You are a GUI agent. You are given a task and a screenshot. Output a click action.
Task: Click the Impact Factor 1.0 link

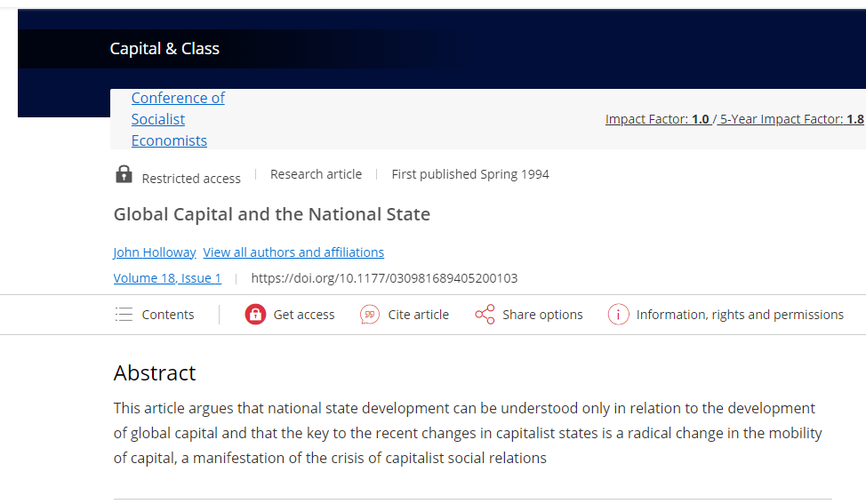(657, 119)
